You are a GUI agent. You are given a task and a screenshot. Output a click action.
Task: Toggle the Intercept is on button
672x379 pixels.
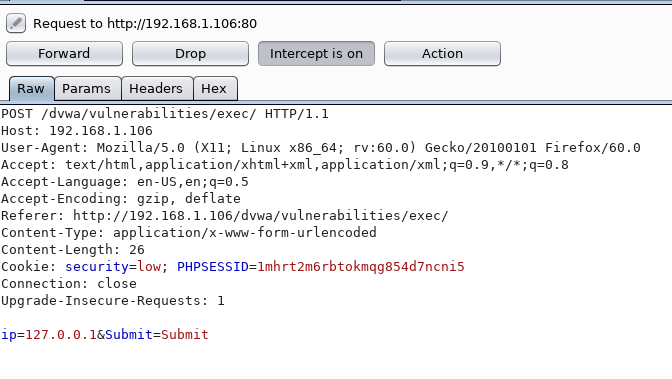pos(316,54)
